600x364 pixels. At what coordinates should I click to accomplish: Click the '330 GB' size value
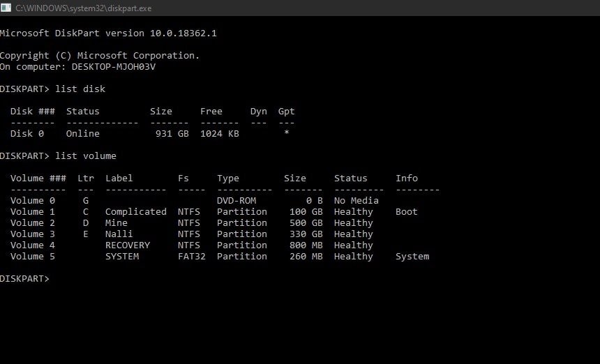(x=306, y=234)
